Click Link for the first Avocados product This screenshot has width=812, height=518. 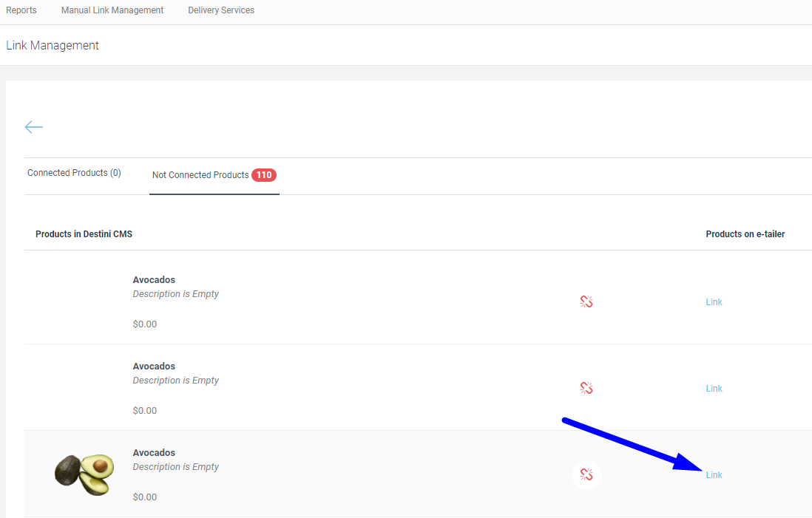point(714,302)
